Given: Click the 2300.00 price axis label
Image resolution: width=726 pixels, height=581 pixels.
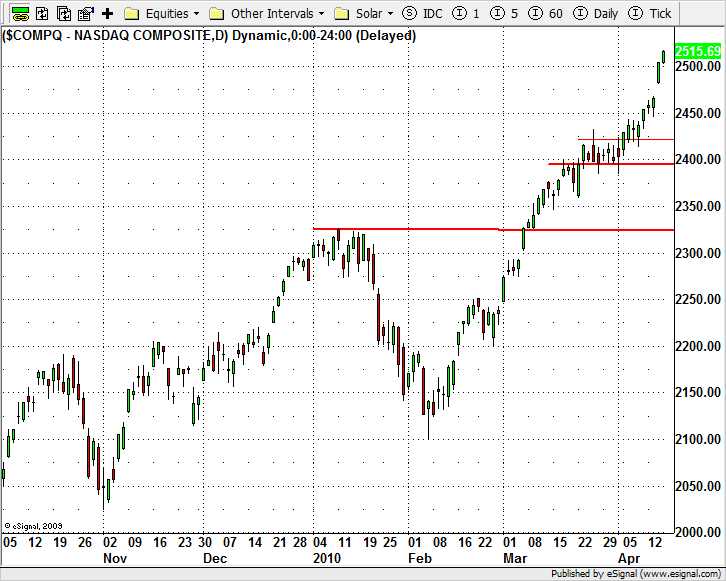Looking at the screenshot, I should 698,253.
